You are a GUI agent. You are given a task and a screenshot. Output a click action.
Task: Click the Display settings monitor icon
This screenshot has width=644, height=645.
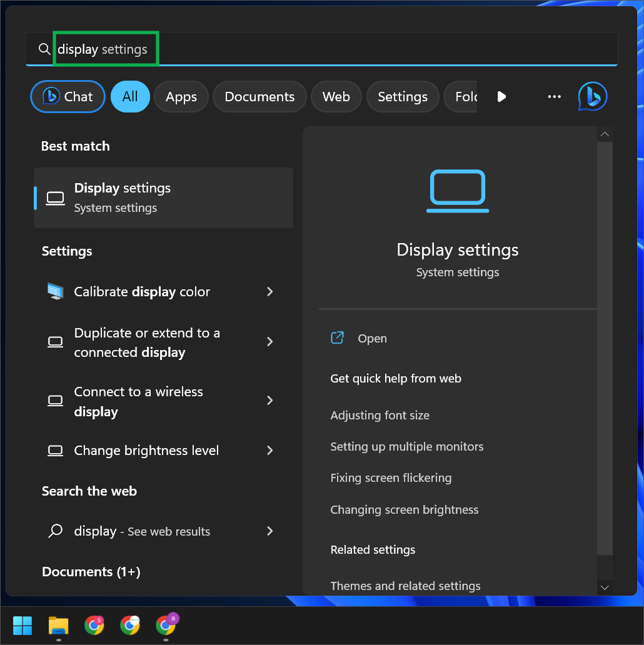tap(55, 197)
